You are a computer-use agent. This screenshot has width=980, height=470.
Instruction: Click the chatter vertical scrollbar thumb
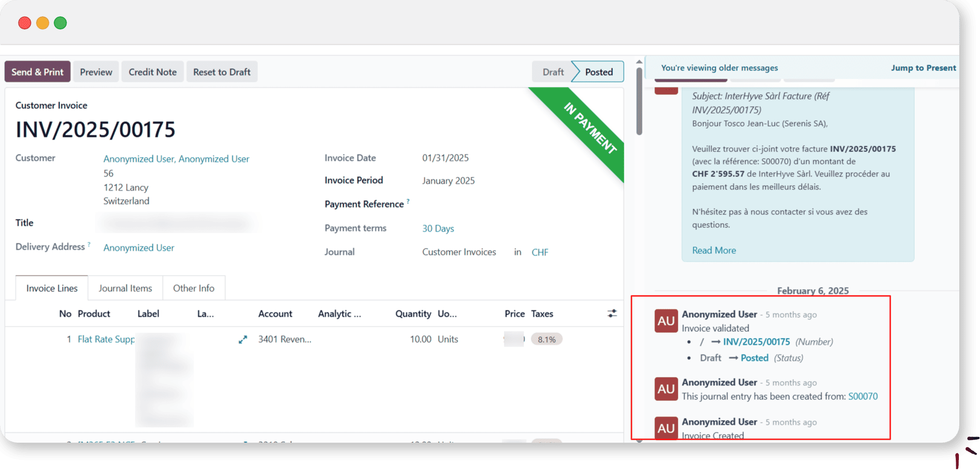click(x=639, y=101)
